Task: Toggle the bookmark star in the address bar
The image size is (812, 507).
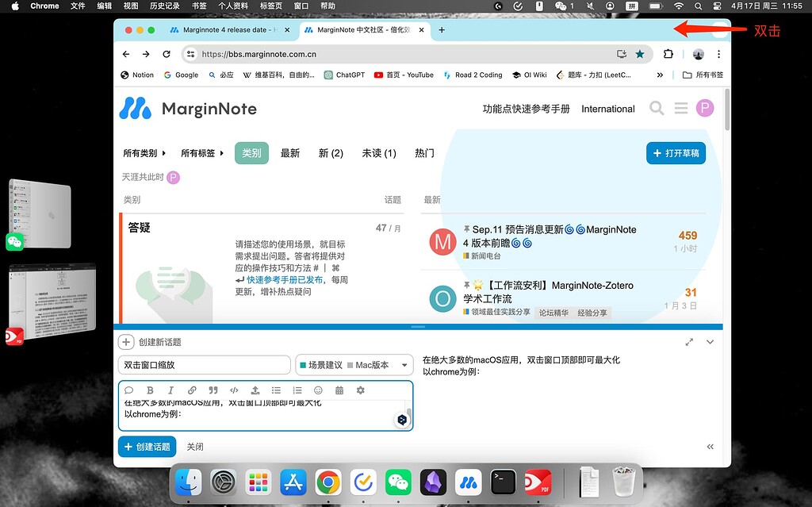Action: (x=640, y=55)
